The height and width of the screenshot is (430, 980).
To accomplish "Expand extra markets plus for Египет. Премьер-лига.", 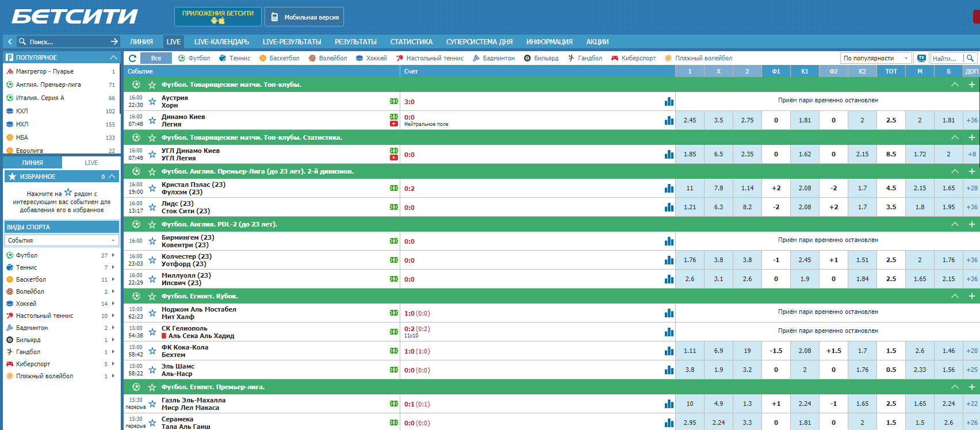I will [x=972, y=387].
